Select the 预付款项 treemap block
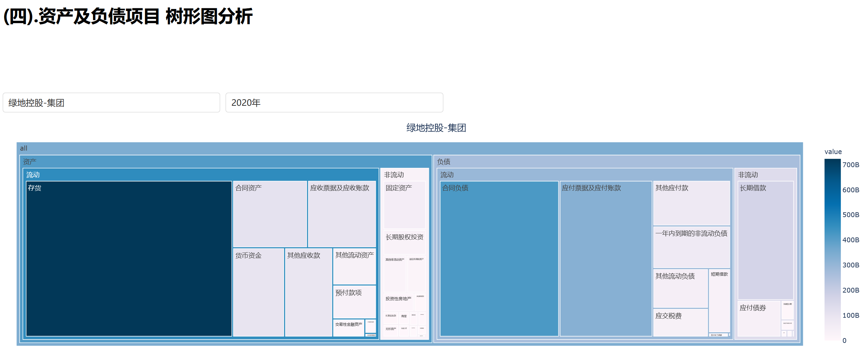868x356 pixels. point(354,302)
